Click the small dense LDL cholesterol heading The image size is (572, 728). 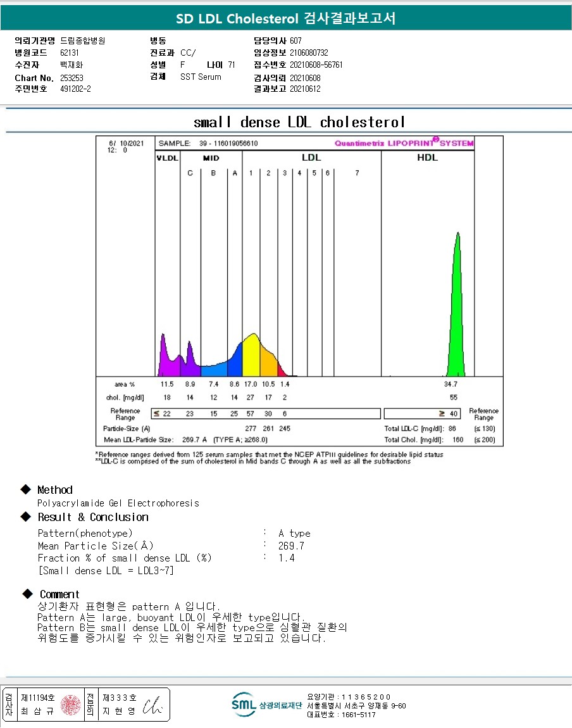pos(299,122)
